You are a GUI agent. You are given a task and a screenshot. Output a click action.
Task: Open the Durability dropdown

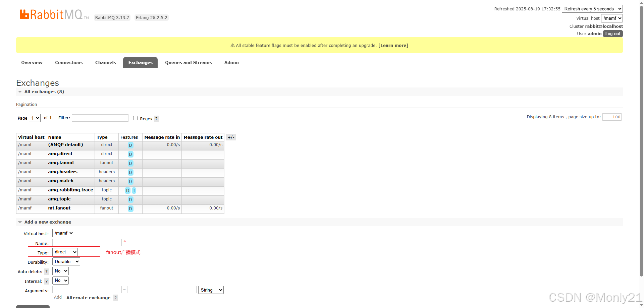coord(66,262)
